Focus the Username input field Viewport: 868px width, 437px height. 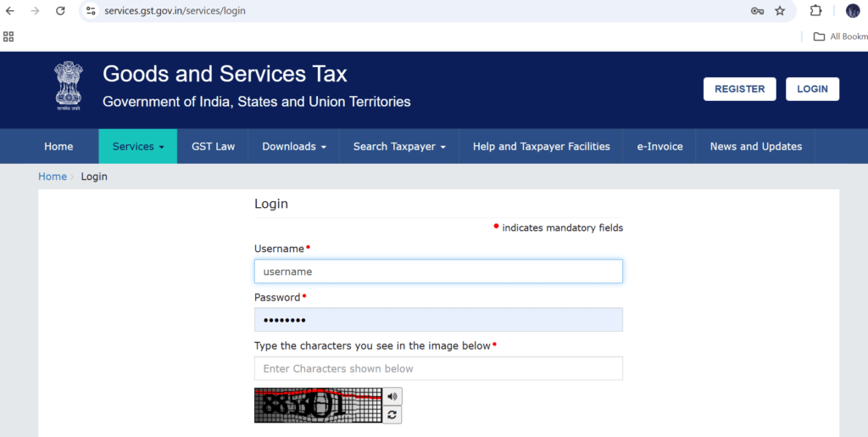[x=438, y=272]
